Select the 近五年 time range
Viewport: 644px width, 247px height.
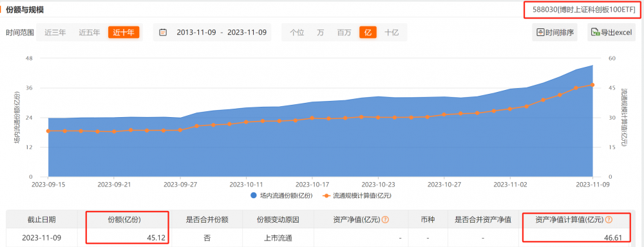90,32
